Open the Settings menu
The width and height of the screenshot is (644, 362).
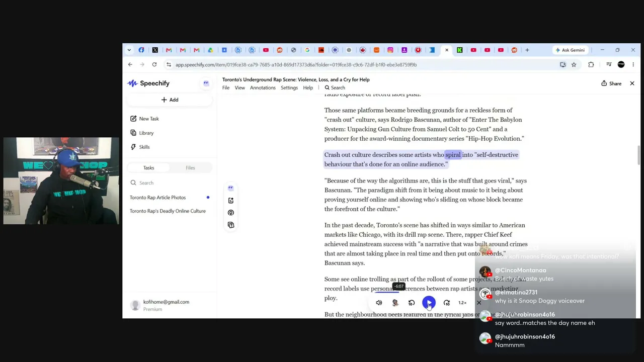[x=289, y=88]
